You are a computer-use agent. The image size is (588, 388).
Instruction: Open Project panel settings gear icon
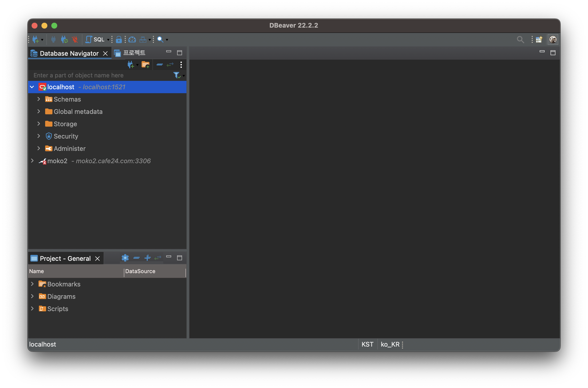(x=125, y=258)
